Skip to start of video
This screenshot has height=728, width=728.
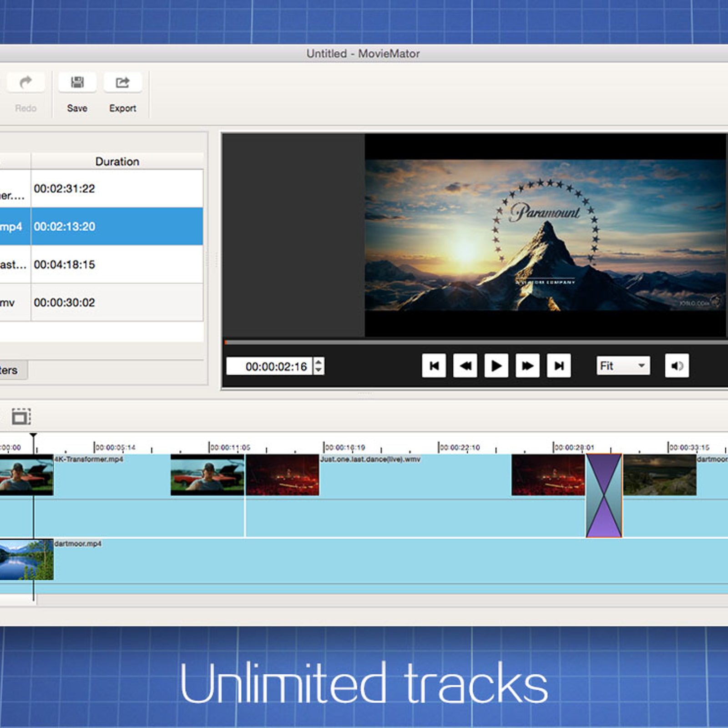(434, 366)
